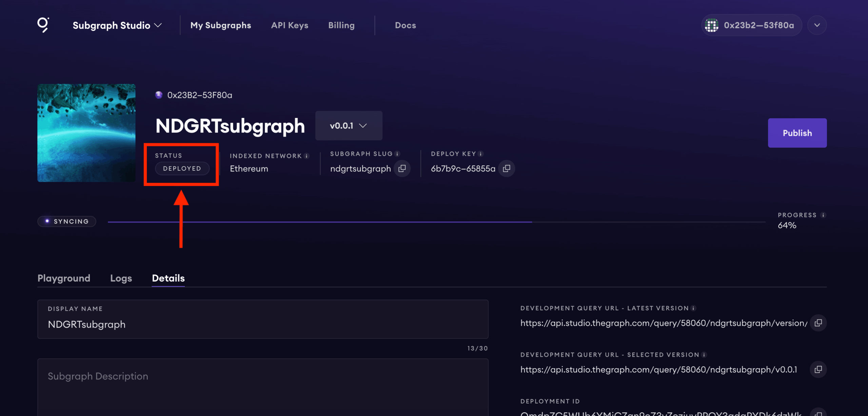Screen dimensions: 868x416
Task: Copy the latest version query URL
Action: click(x=818, y=323)
